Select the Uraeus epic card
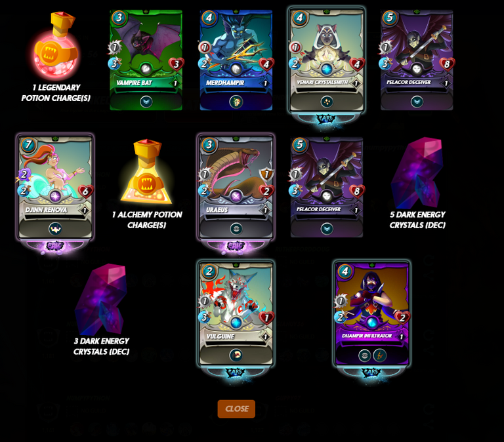504x442 pixels. (236, 191)
